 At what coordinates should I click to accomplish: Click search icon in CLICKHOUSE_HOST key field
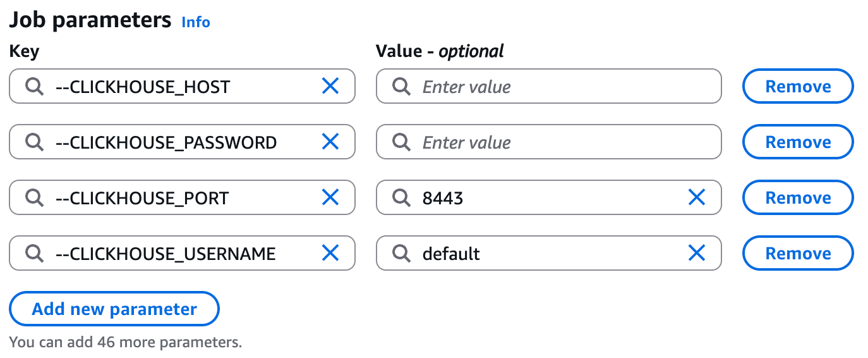click(x=35, y=87)
